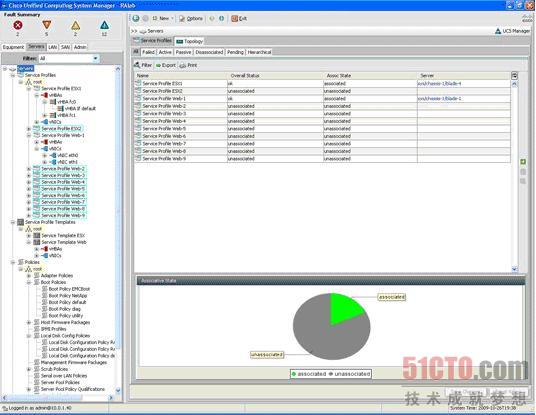This screenshot has width=536, height=415.
Task: Switch to the Admin tab
Action: (x=80, y=47)
